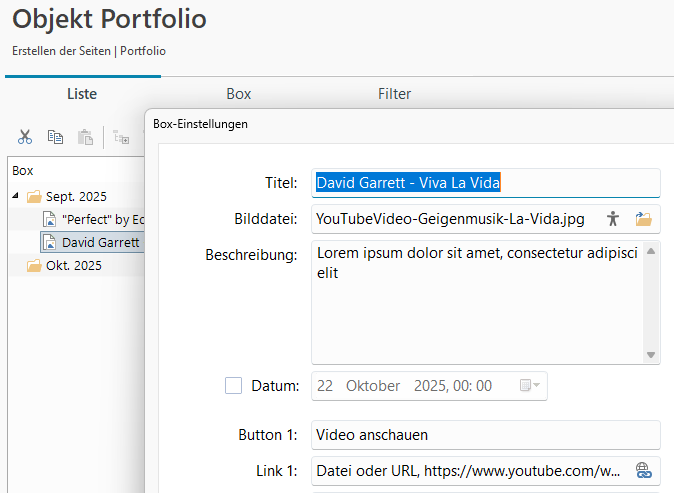Select the David Garrett tree item
This screenshot has height=493, width=674.
[99, 242]
